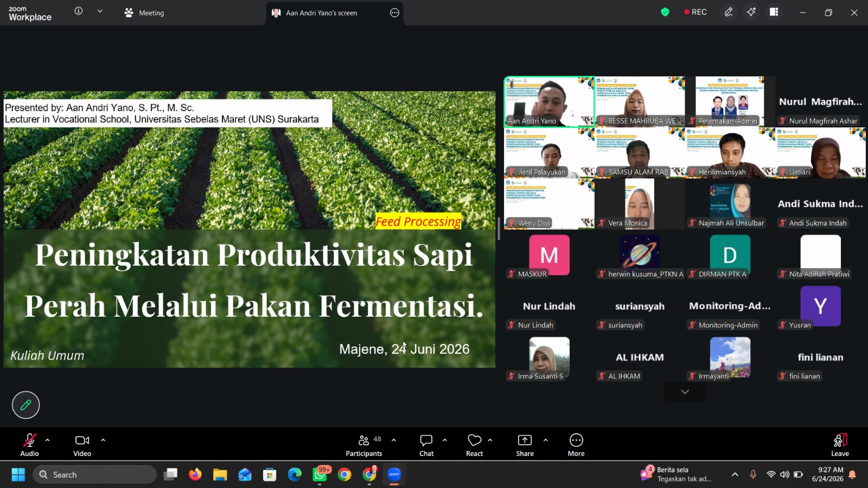Select Aan Andri Yano video thumbnail
Image resolution: width=868 pixels, height=488 pixels.
(549, 101)
